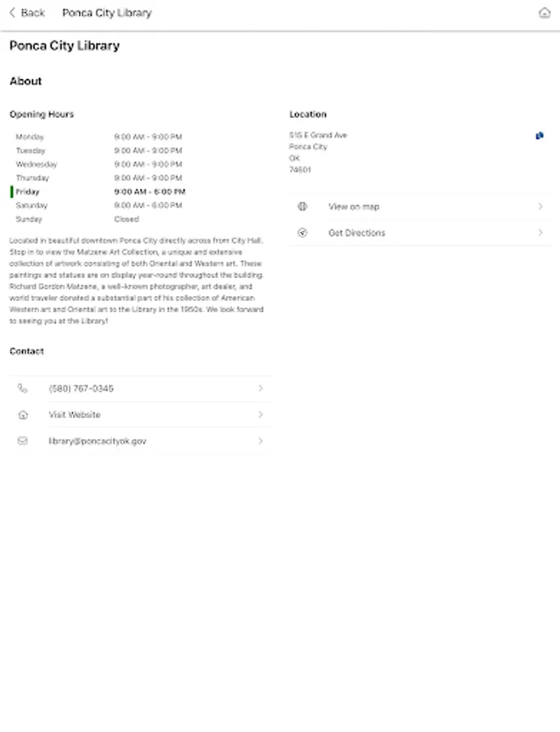Click the compass directions icon

[x=302, y=233]
